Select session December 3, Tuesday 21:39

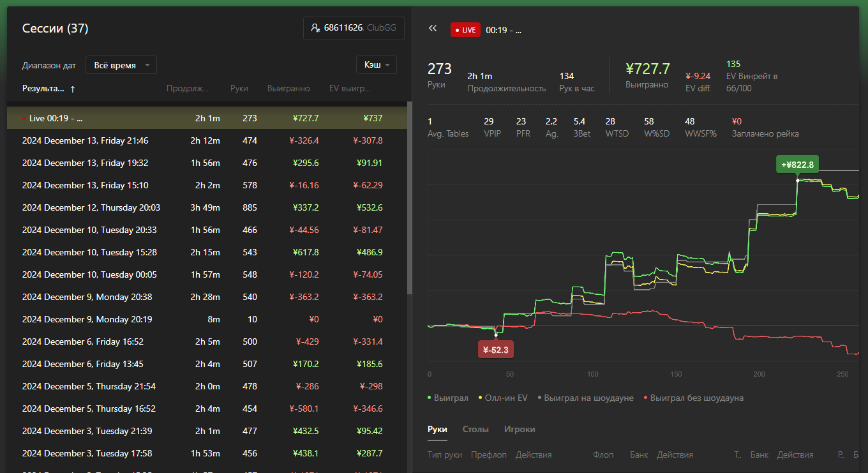pos(207,431)
